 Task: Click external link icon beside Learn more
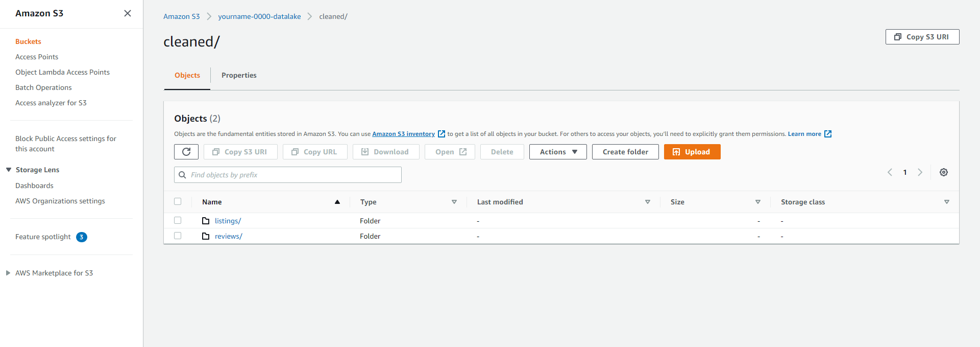tap(828, 134)
